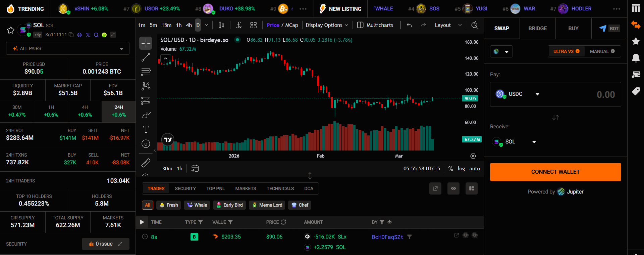Select the crosshair cursor tool

coord(146,43)
